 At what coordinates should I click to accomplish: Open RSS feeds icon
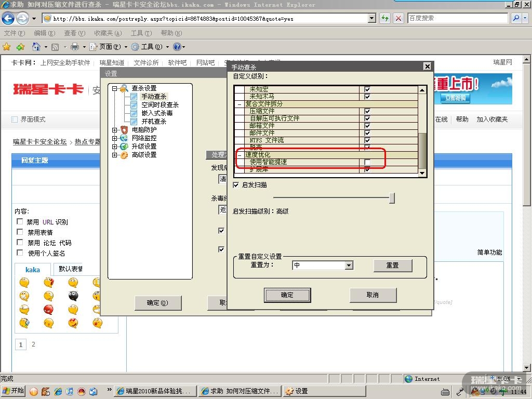click(x=55, y=47)
